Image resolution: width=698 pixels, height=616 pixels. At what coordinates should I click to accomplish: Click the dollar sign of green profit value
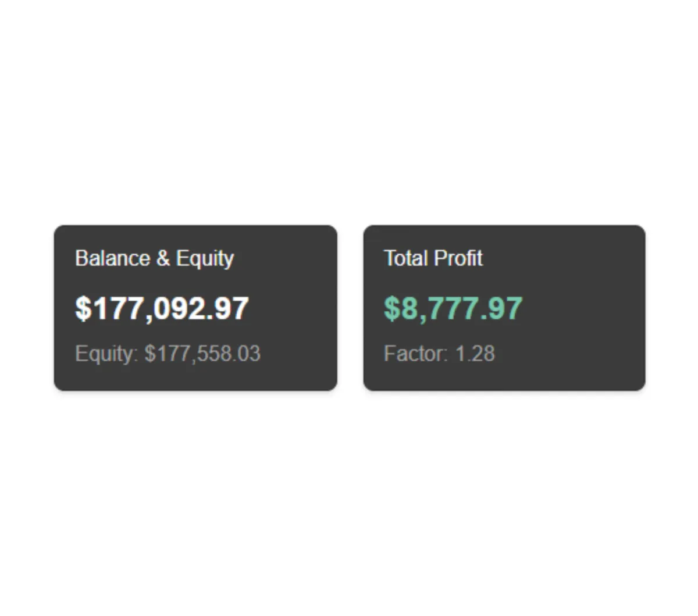391,308
